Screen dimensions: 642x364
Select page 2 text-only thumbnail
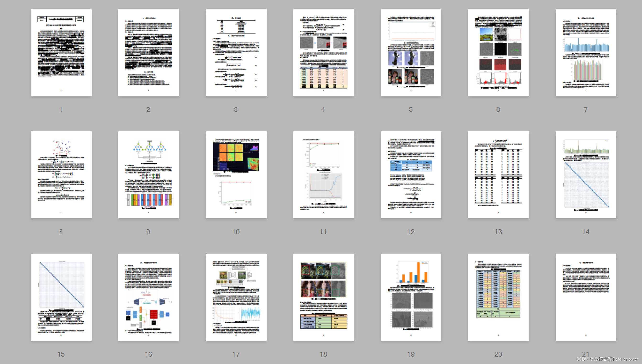[x=148, y=53]
